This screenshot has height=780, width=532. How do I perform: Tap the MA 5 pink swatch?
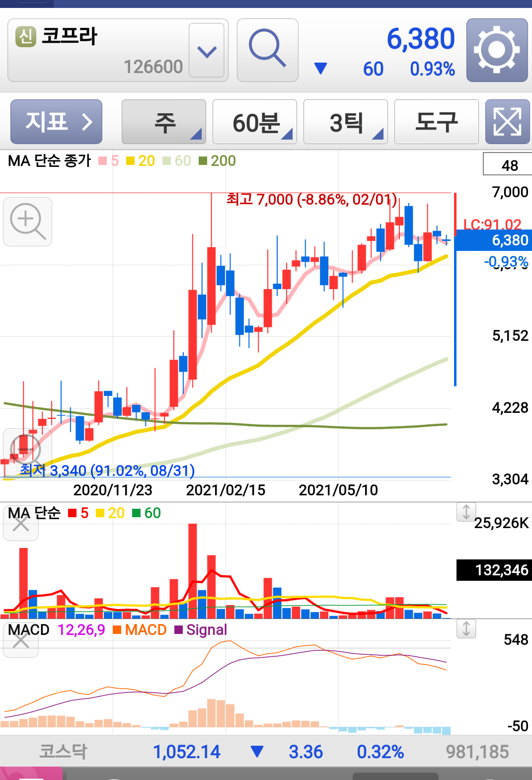point(103,161)
